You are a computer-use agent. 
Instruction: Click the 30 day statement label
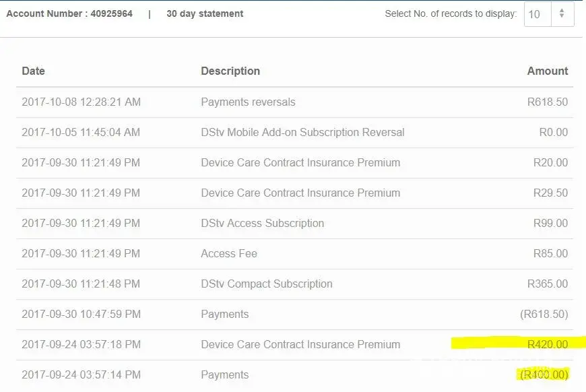tap(205, 13)
